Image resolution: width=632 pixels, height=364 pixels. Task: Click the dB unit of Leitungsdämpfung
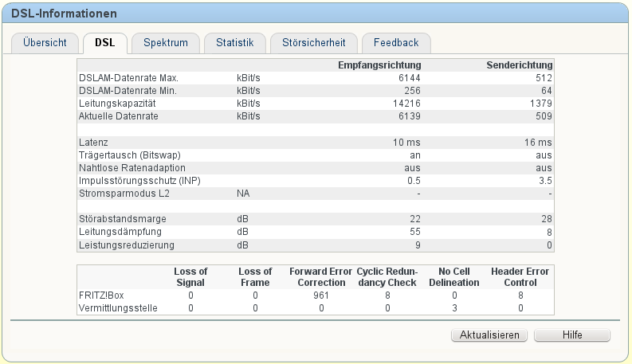[x=242, y=232]
